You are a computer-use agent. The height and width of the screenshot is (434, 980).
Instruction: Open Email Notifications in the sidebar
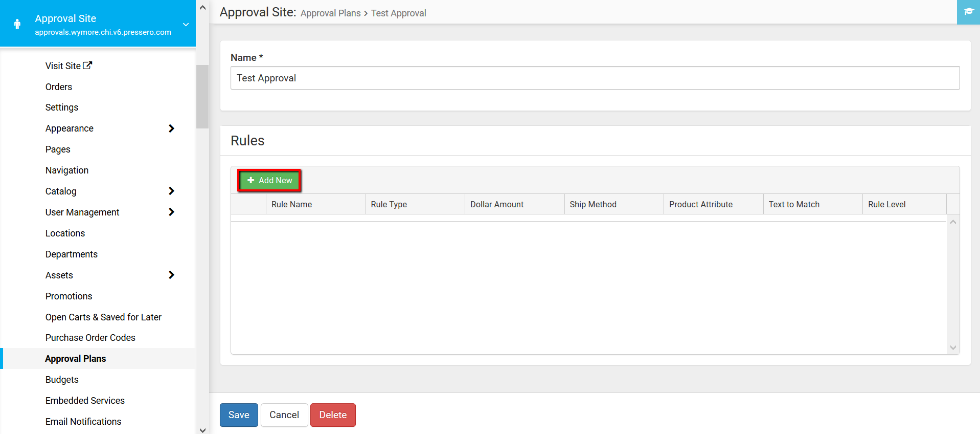pyautogui.click(x=83, y=422)
